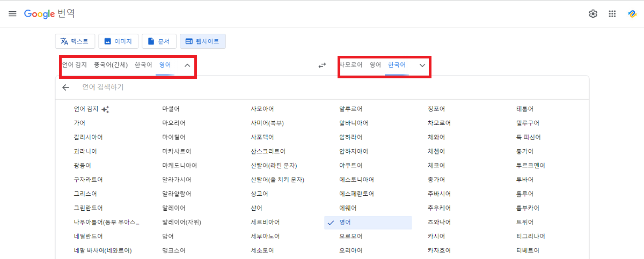The width and height of the screenshot is (644, 259).
Task: Switch to the 텍스트 translation mode
Action: tap(75, 41)
